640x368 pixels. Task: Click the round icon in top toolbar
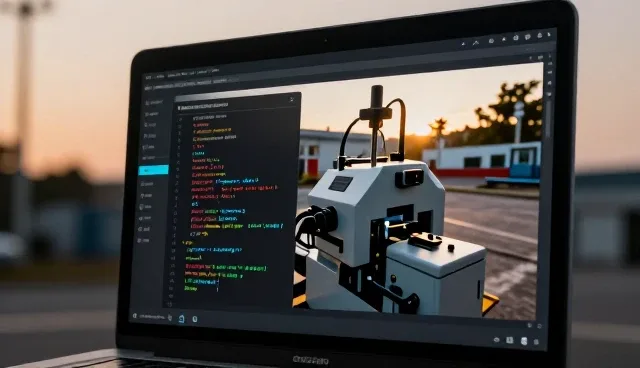491,41
